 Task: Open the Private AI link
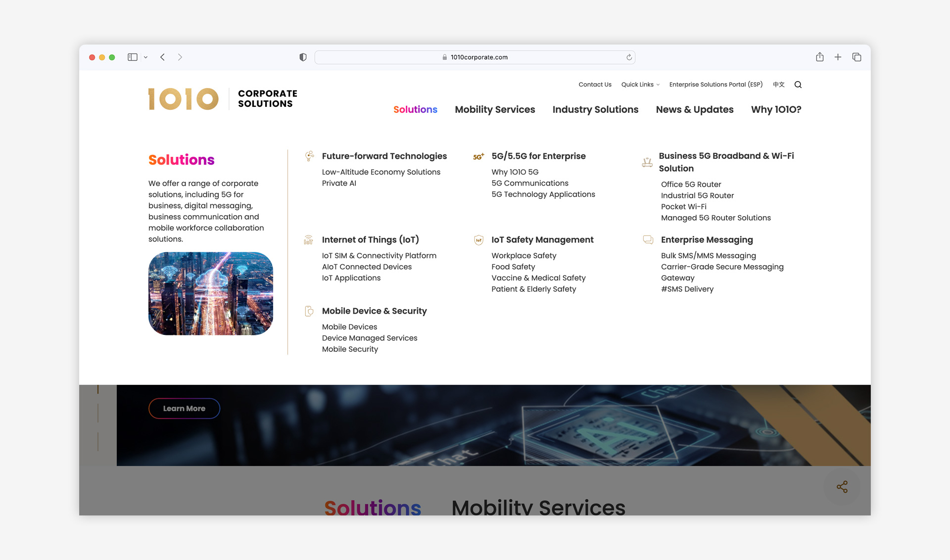point(339,183)
